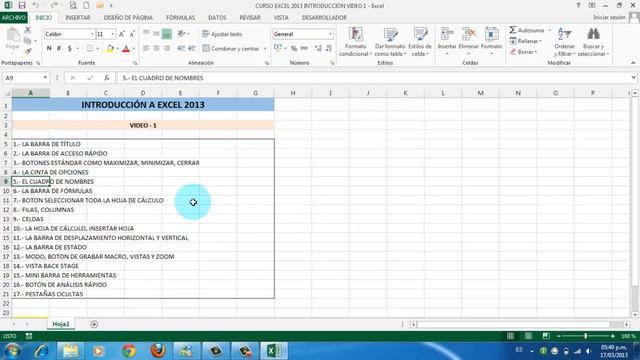The height and width of the screenshot is (360, 640).
Task: Click the Select All corner triangle
Action: [x=6, y=93]
